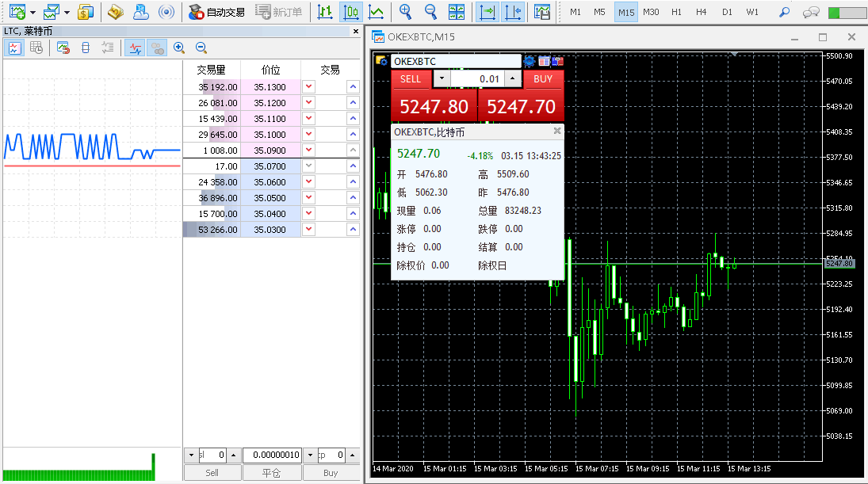Open the community chat bubble icon
Image resolution: width=868 pixels, height=484 pixels.
pos(810,12)
